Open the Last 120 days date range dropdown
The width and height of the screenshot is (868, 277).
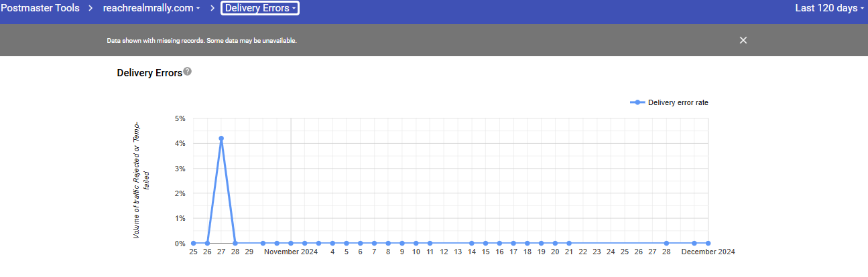(x=829, y=8)
